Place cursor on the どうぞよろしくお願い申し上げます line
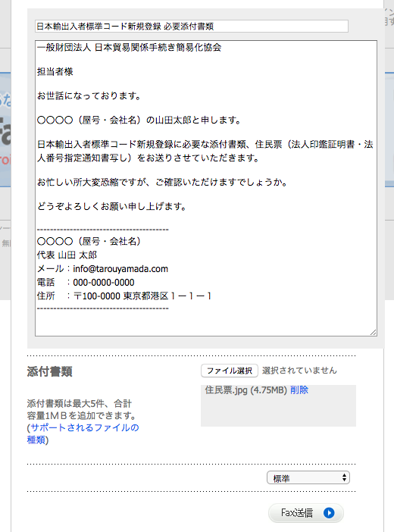 (x=111, y=206)
